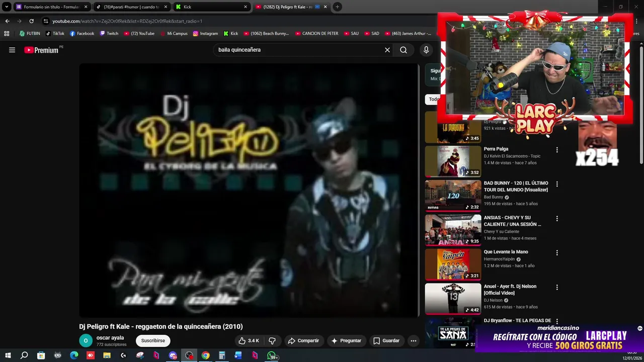Open options menu for Anuel - Ayer
The image size is (644, 362).
pos(556,287)
